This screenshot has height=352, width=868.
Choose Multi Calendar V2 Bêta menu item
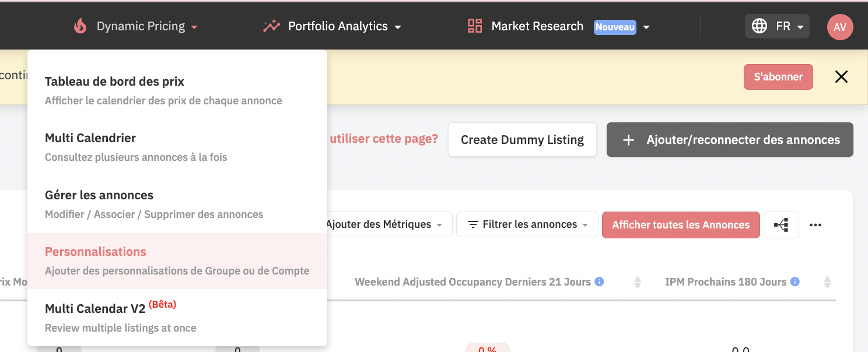[x=177, y=316]
